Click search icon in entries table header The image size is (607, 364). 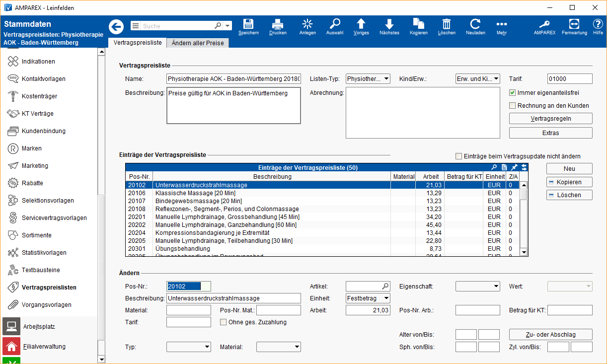(x=494, y=168)
